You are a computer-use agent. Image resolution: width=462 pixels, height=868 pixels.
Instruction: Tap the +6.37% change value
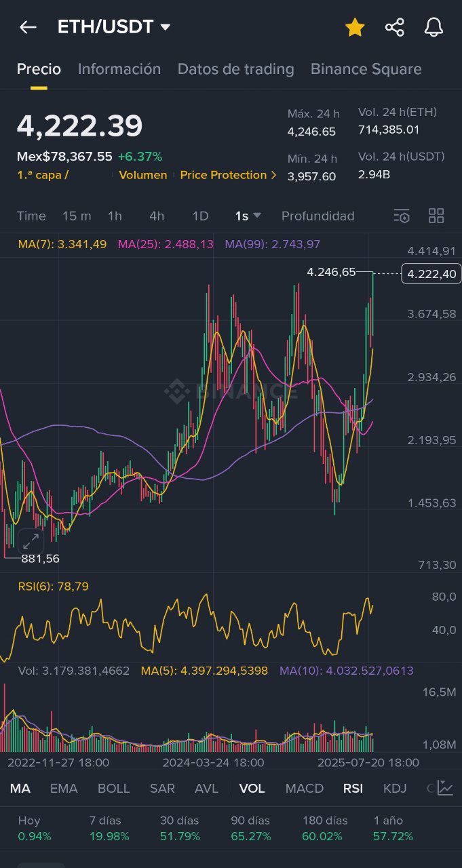140,157
